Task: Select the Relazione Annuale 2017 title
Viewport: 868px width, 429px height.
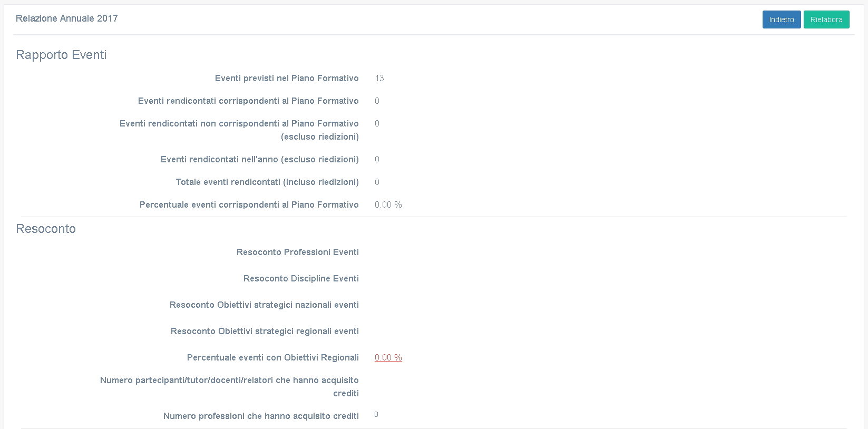Action: point(67,18)
